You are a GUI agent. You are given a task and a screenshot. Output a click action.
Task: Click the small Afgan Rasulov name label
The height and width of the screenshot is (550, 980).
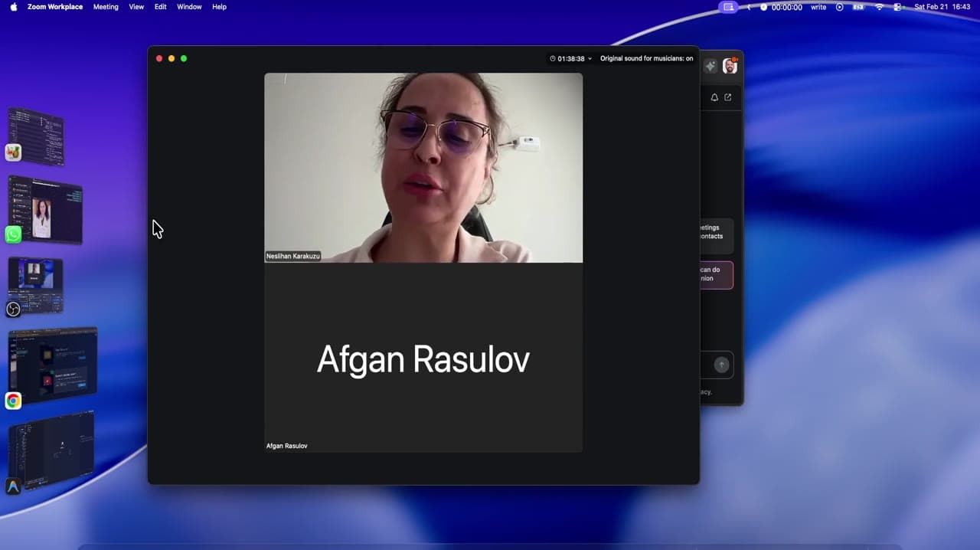coord(287,446)
